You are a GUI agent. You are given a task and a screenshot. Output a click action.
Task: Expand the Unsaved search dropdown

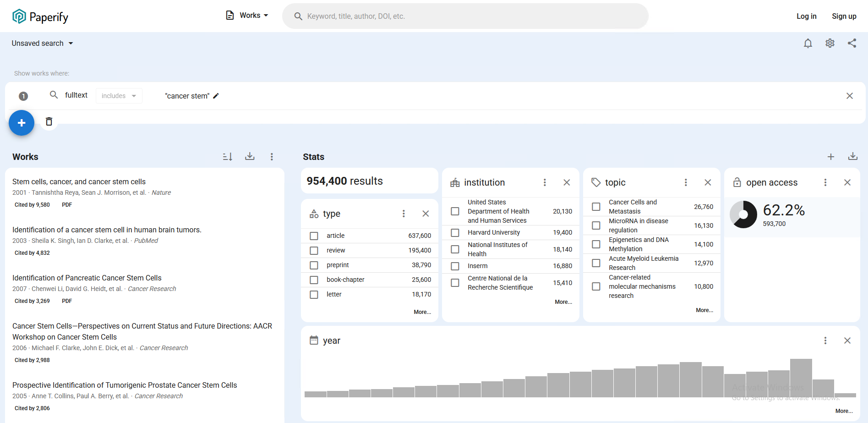coord(42,44)
